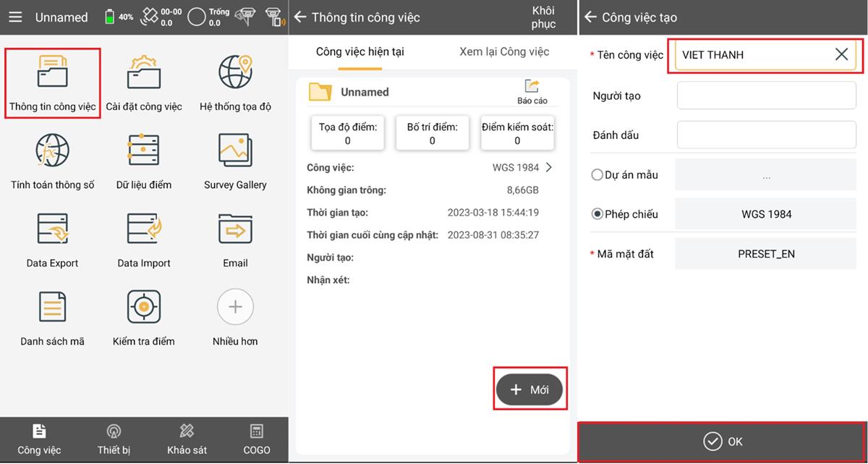Select the Dự án mẫu radio button
Image resolution: width=868 pixels, height=464 pixels.
coord(597,174)
